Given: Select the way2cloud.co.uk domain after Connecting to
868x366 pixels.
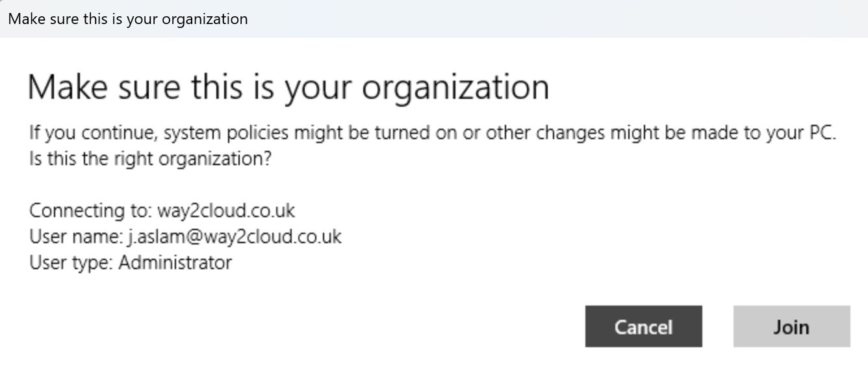Looking at the screenshot, I should (x=226, y=211).
